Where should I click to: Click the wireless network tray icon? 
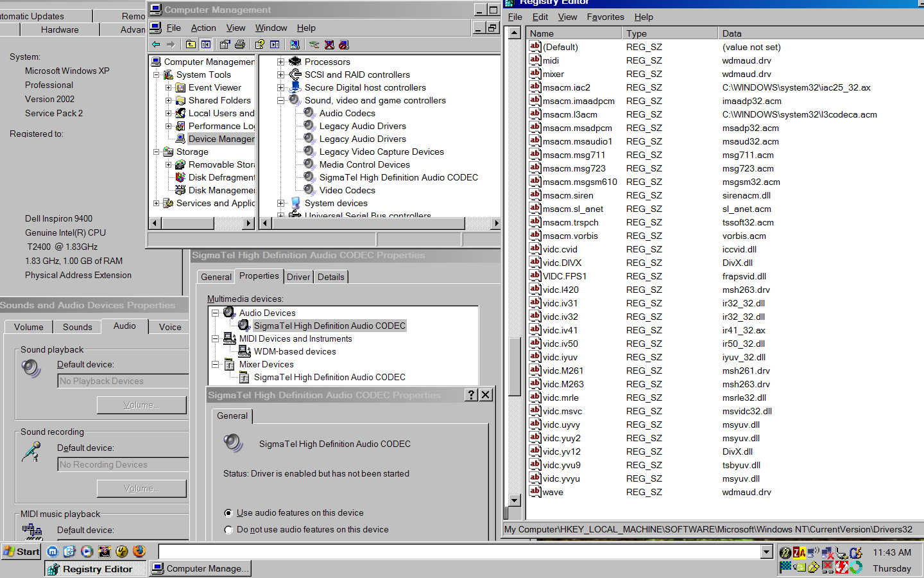tap(813, 552)
